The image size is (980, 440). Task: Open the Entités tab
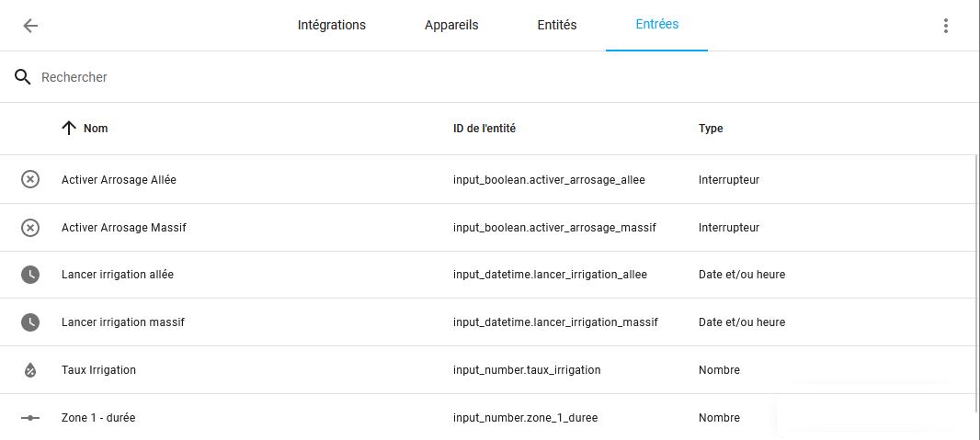click(x=557, y=25)
